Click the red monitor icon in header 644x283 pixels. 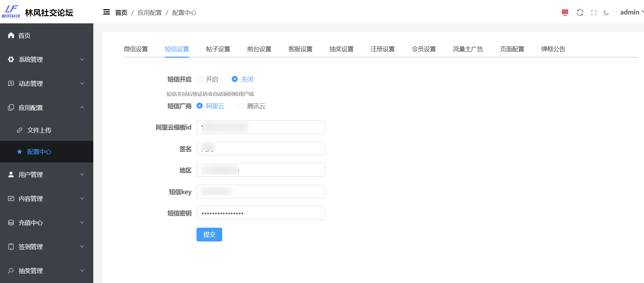point(565,13)
